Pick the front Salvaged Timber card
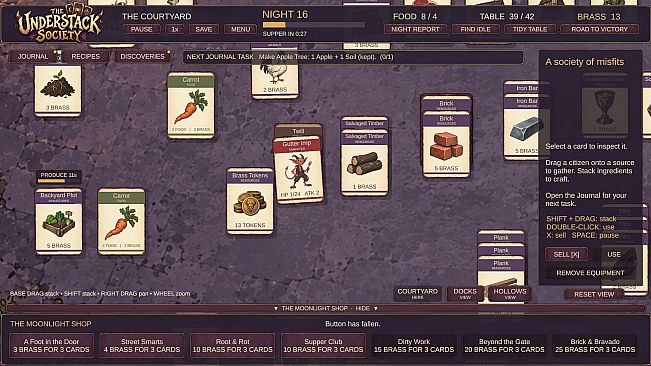Screen dimensions: 651x366 point(364,163)
